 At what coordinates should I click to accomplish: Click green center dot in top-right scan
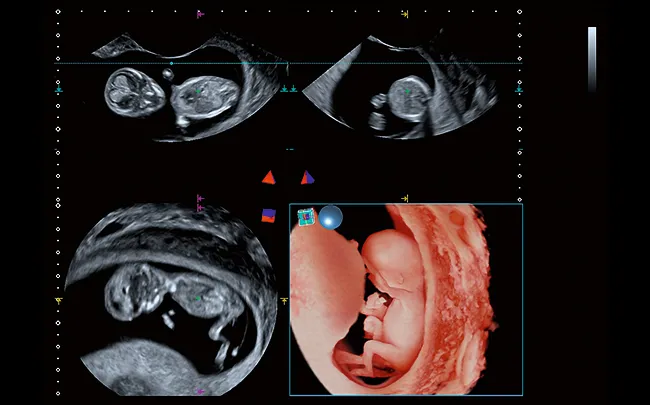click(x=406, y=90)
